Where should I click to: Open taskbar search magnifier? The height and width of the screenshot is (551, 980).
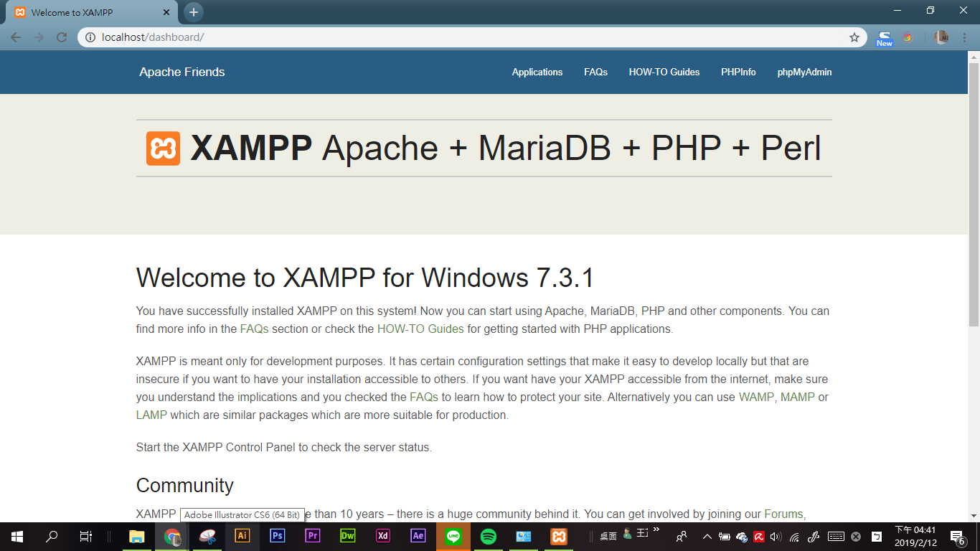pos(52,536)
